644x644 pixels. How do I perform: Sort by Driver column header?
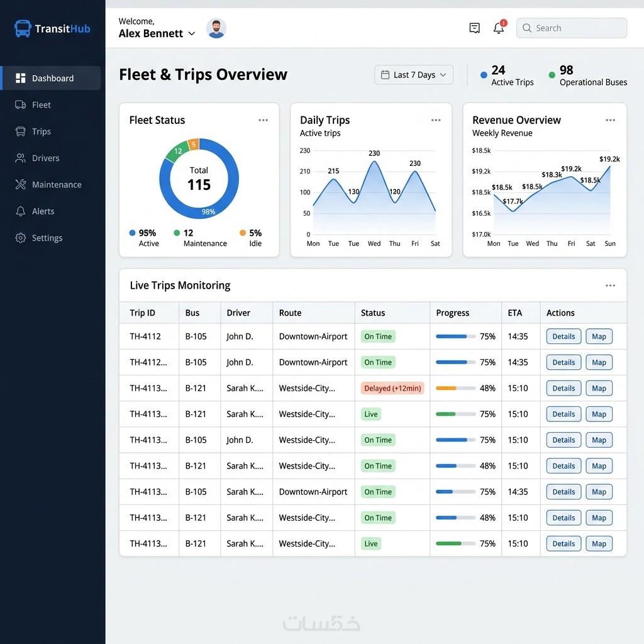point(238,313)
